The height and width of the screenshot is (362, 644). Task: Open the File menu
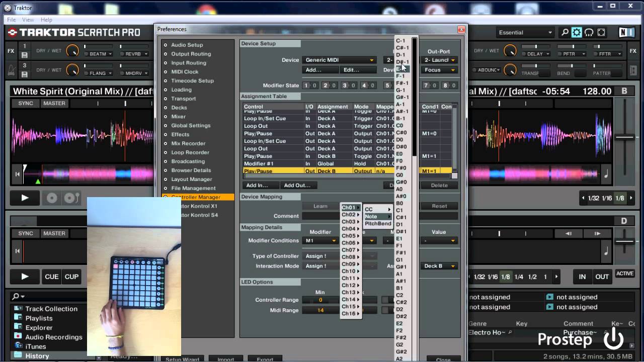click(11, 20)
